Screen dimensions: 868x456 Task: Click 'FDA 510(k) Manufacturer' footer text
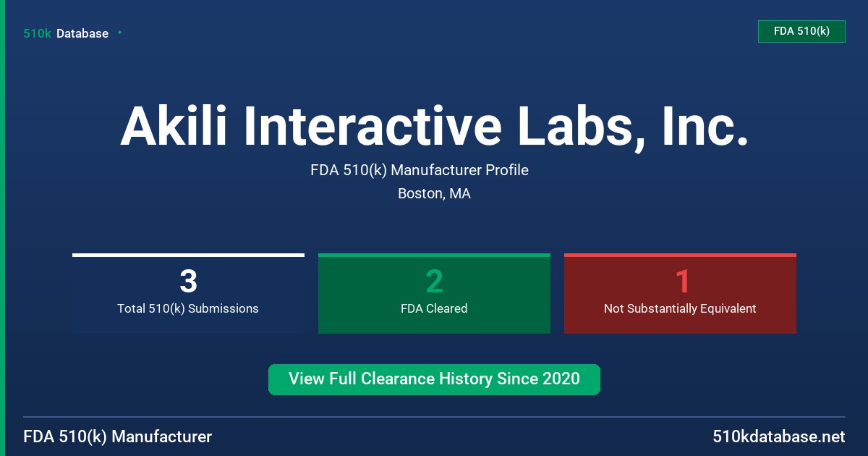point(118,437)
